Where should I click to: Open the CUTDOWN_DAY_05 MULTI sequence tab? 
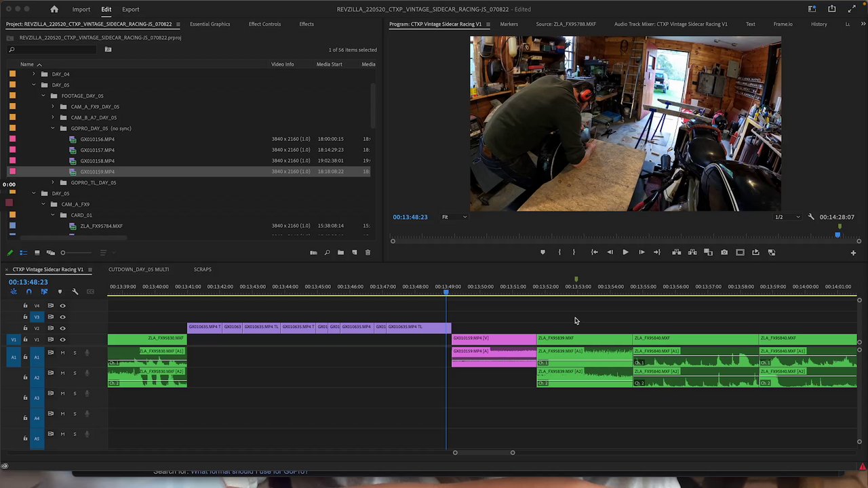(x=138, y=269)
